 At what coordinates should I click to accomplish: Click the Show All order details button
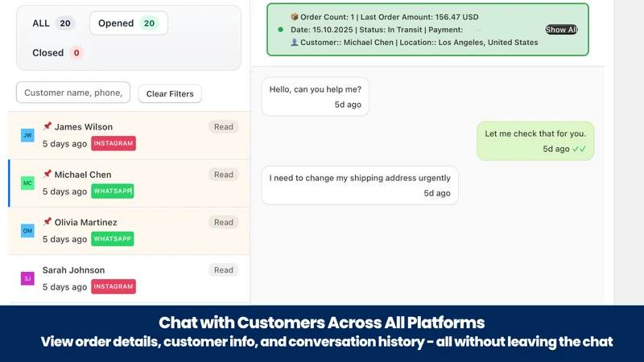click(x=561, y=30)
